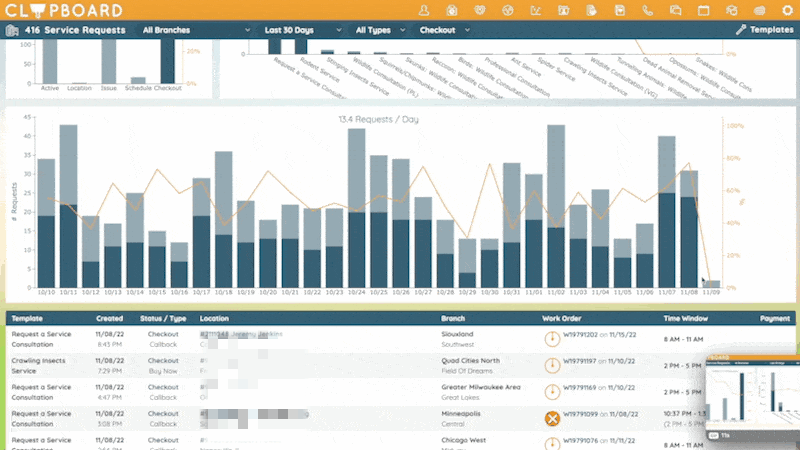The height and width of the screenshot is (450, 800).
Task: Open the settings gear icon
Action: [788, 10]
